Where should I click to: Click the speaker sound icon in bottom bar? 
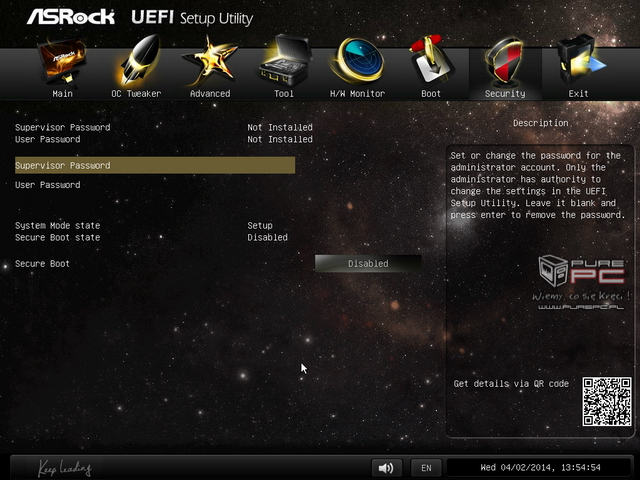pyautogui.click(x=386, y=468)
